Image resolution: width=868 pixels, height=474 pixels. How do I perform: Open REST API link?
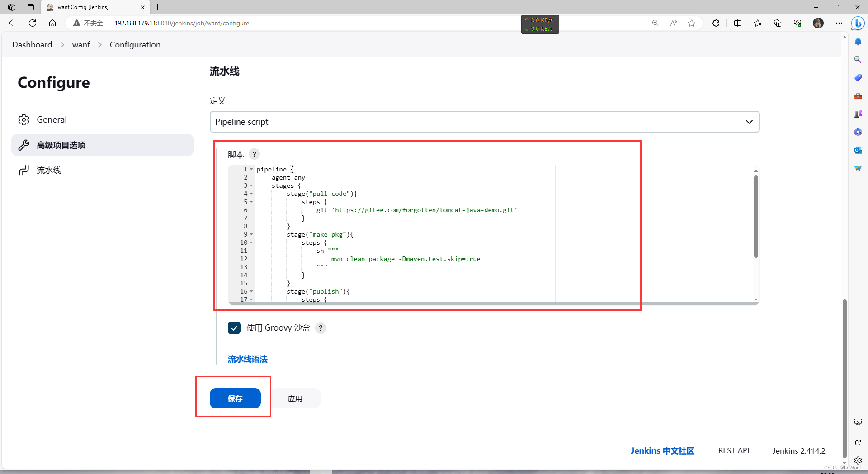click(734, 451)
